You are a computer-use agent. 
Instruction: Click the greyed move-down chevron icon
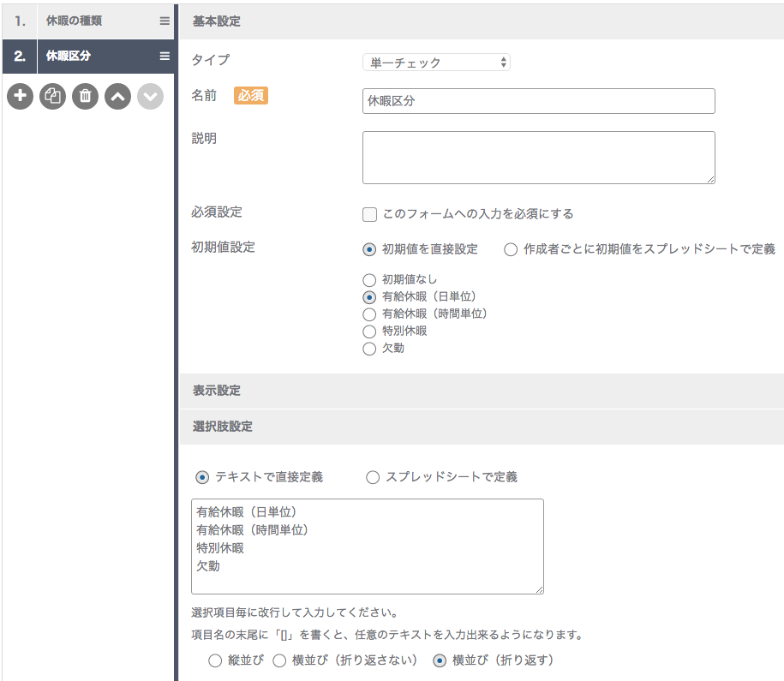[x=151, y=96]
